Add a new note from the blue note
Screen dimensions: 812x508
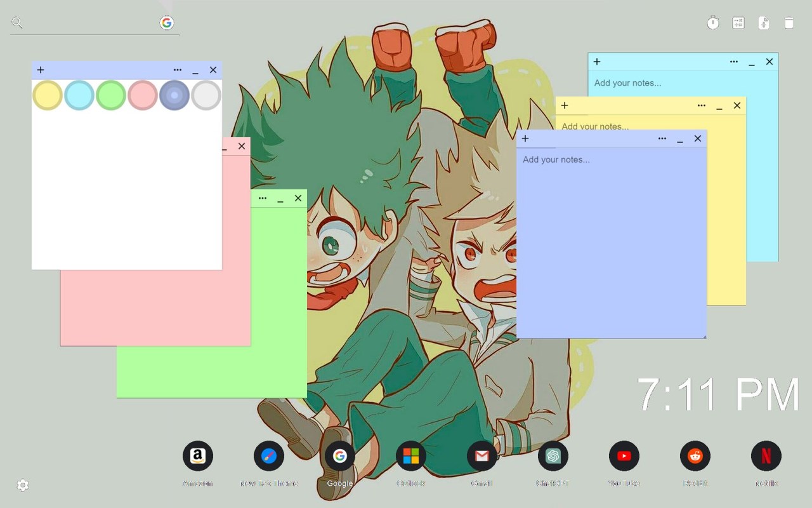tap(525, 138)
